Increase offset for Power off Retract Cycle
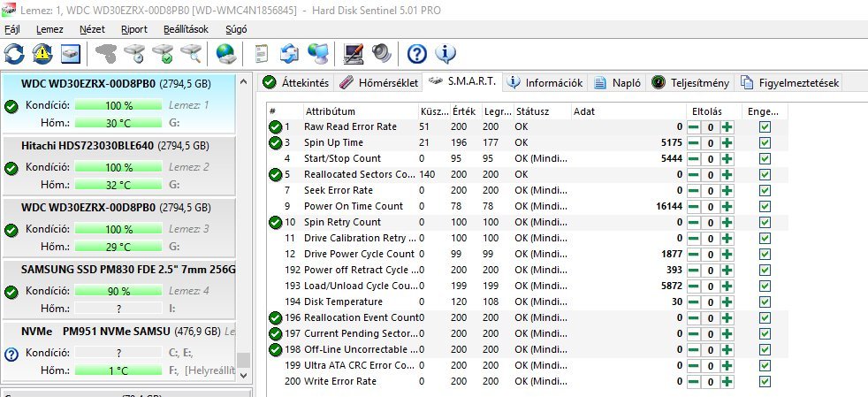The height and width of the screenshot is (397, 868). 727,271
